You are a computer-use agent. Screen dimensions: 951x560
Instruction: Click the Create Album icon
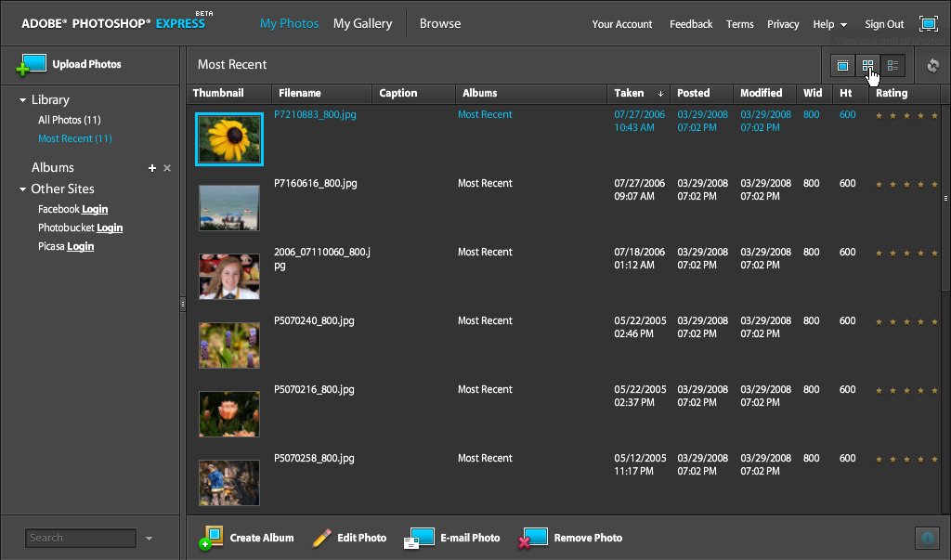pyautogui.click(x=212, y=538)
